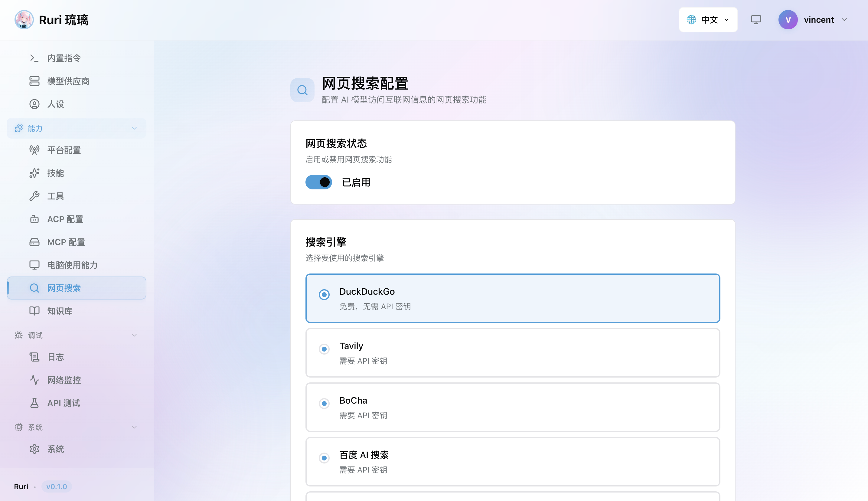Select the BoCha radio button

tap(324, 404)
